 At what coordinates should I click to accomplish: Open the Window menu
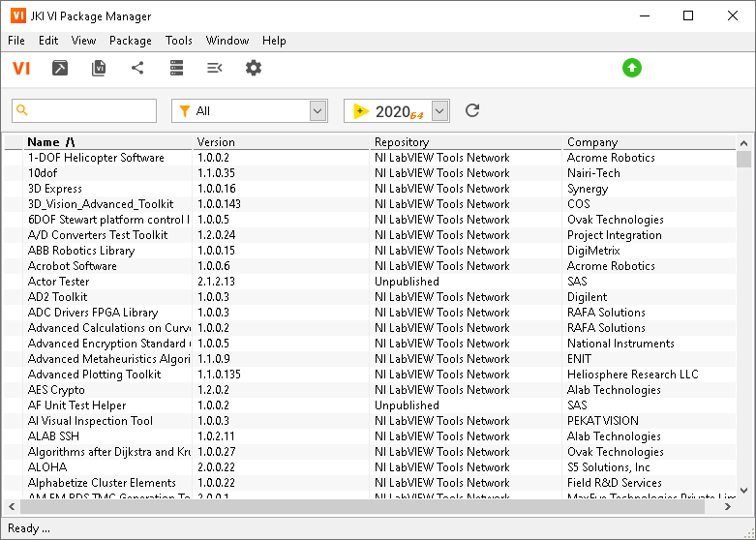click(227, 41)
